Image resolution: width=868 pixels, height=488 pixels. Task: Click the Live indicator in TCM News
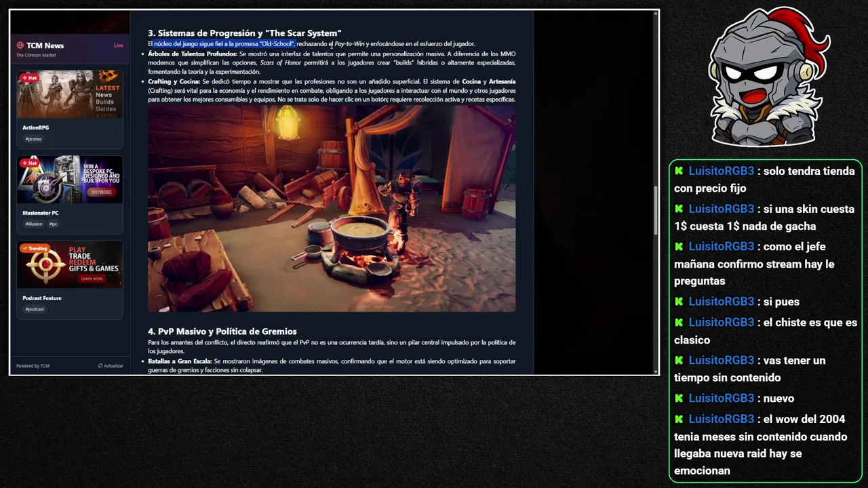pyautogui.click(x=119, y=45)
